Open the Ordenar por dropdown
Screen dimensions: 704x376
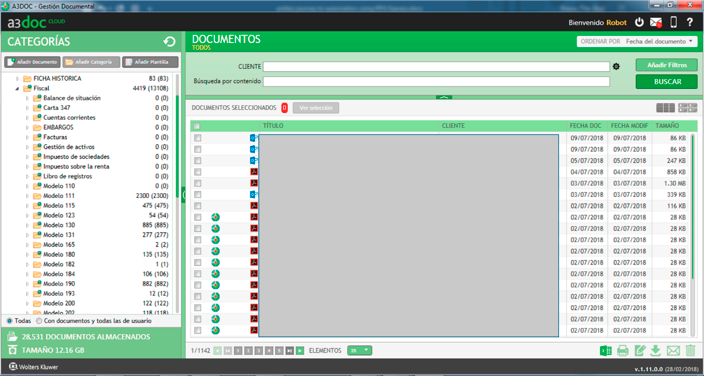pos(637,41)
